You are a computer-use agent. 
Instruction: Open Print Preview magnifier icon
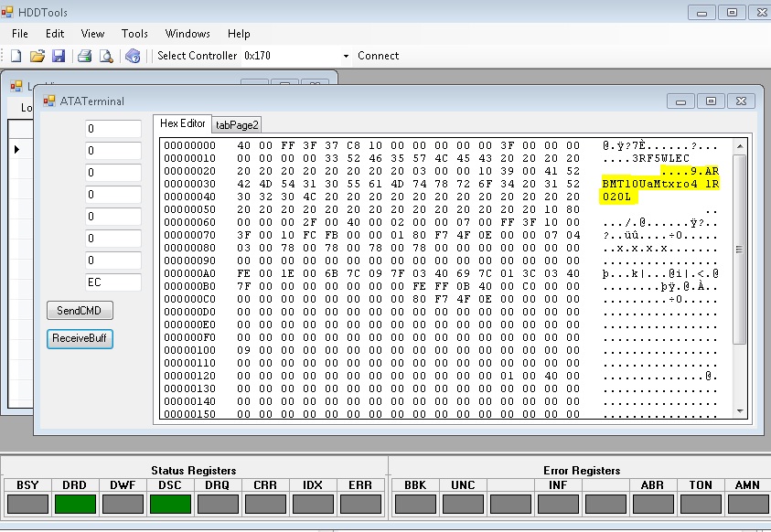click(x=106, y=56)
